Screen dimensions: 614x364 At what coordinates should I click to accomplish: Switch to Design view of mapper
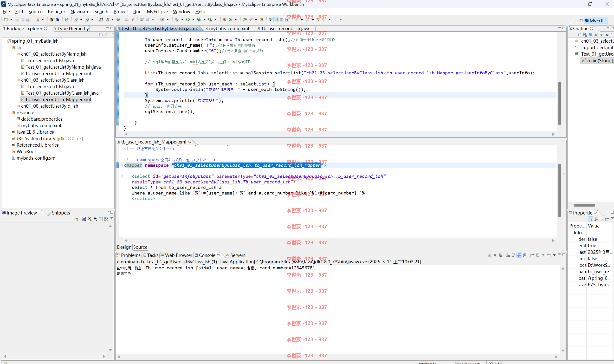point(124,247)
